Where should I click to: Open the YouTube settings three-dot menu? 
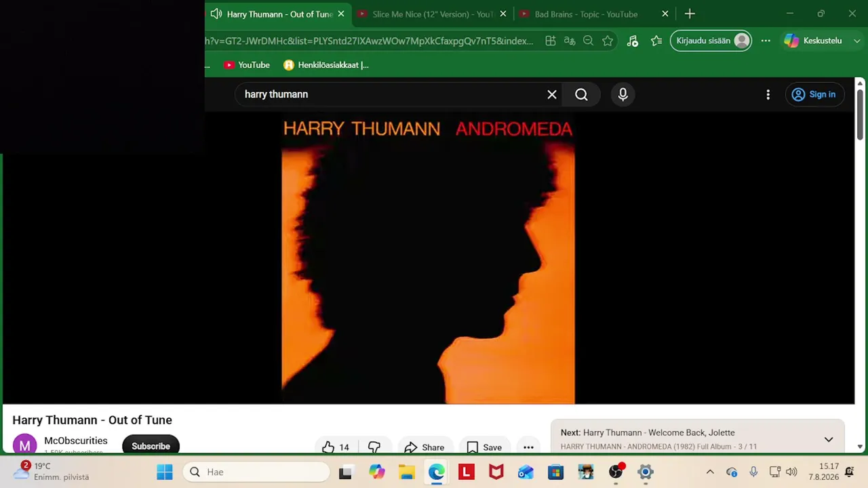pyautogui.click(x=768, y=95)
